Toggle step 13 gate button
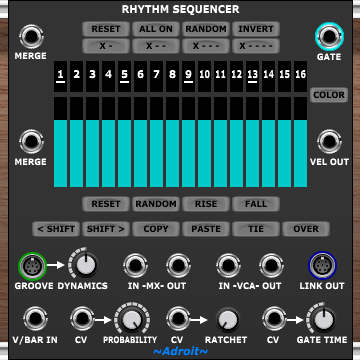 252,76
